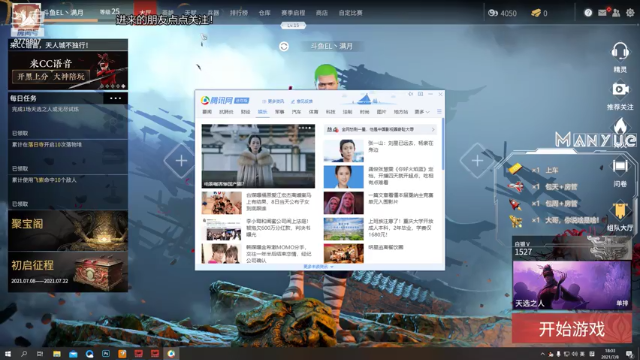Viewport: 640px width, 360px height.
Task: Open the 精灵 headset icon
Action: click(x=620, y=52)
